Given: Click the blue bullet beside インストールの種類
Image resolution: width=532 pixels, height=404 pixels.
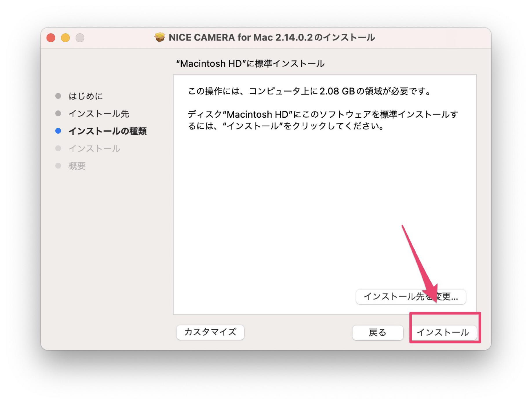Looking at the screenshot, I should coord(58,131).
